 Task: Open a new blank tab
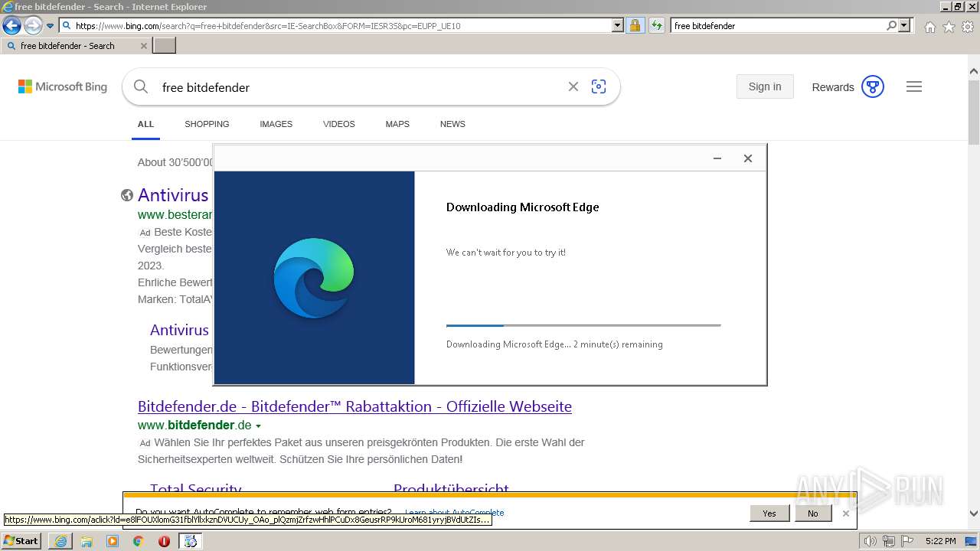[165, 46]
